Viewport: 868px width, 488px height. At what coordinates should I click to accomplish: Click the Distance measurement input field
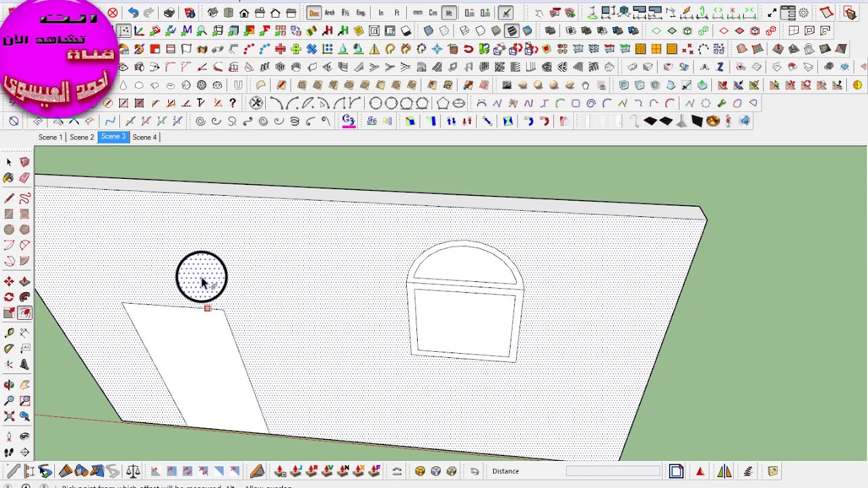click(612, 471)
